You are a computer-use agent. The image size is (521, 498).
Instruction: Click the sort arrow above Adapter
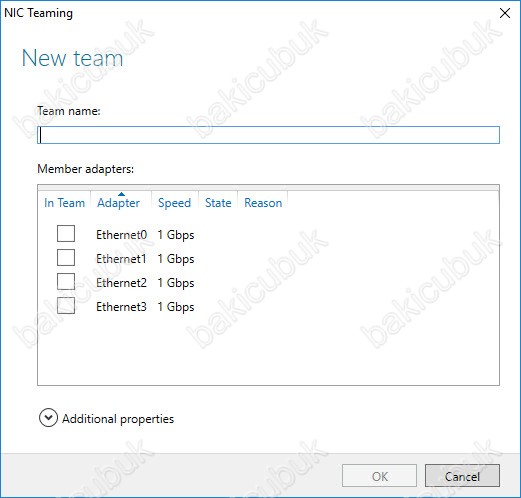[x=121, y=194]
